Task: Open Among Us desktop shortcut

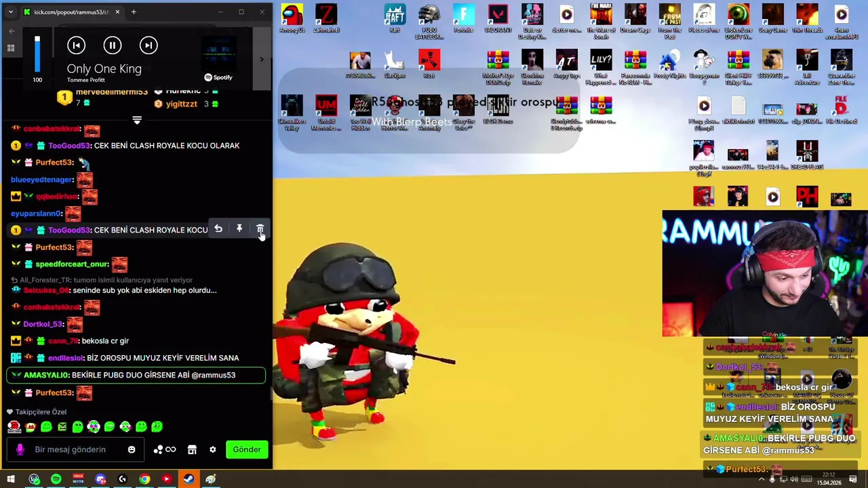Action: coord(292,18)
